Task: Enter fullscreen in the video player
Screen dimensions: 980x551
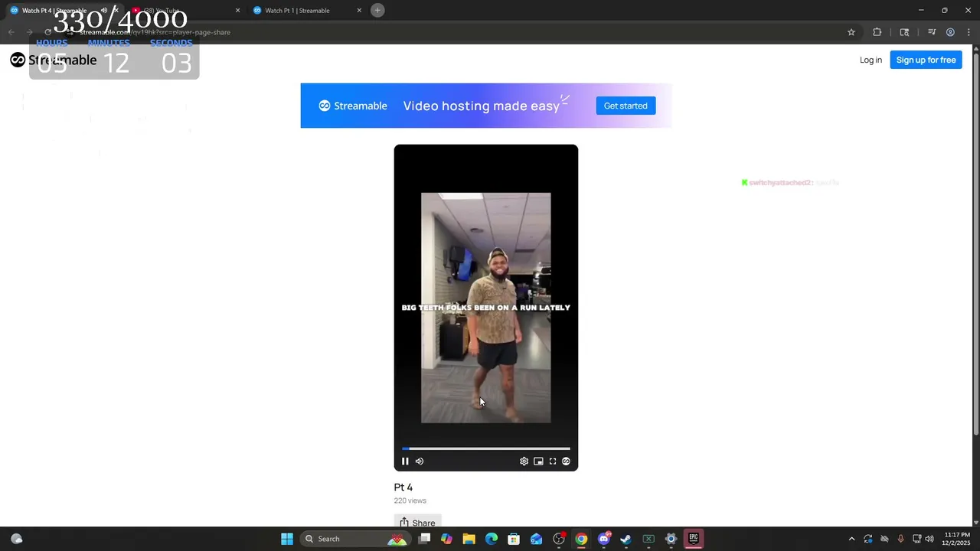Action: [553, 461]
